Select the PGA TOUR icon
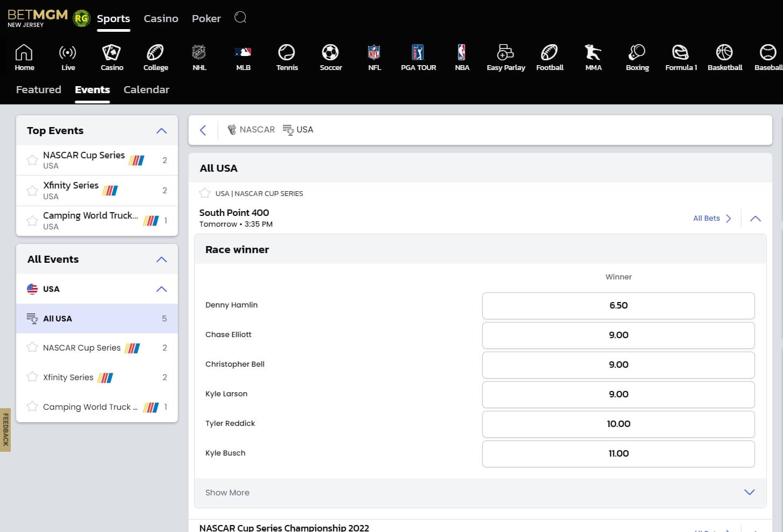The image size is (783, 532). 418,57
